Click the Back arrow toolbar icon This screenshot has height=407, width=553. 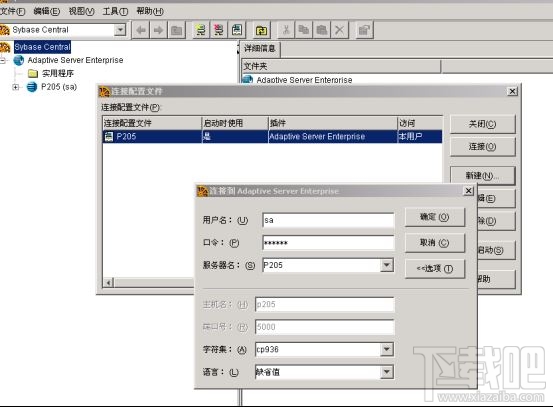click(x=141, y=30)
